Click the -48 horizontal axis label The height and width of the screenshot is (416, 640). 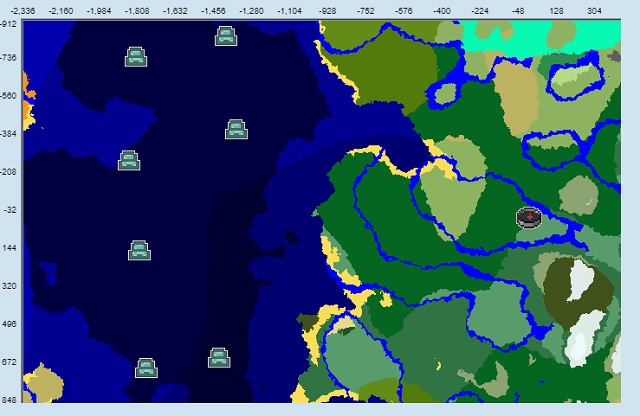pyautogui.click(x=518, y=11)
